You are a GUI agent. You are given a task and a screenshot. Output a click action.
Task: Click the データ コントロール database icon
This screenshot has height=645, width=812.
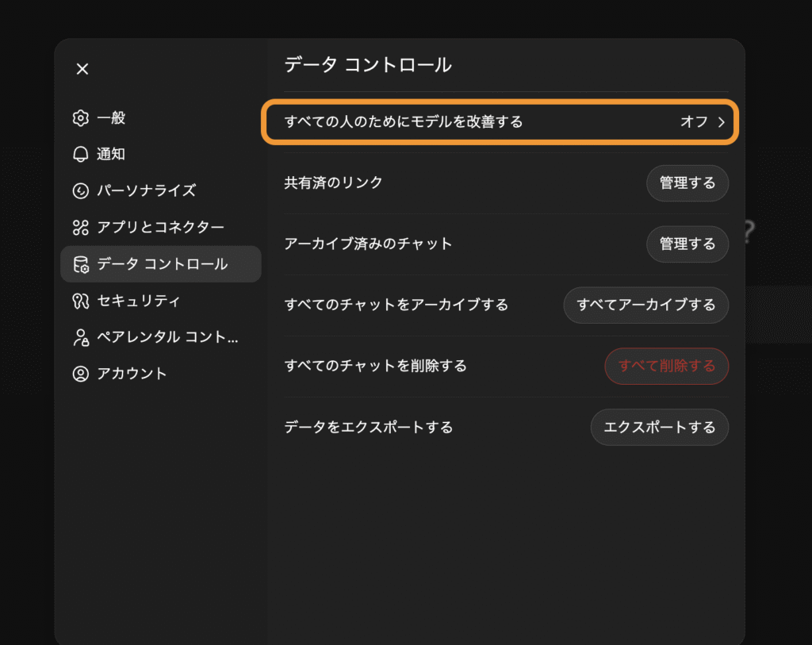80,264
